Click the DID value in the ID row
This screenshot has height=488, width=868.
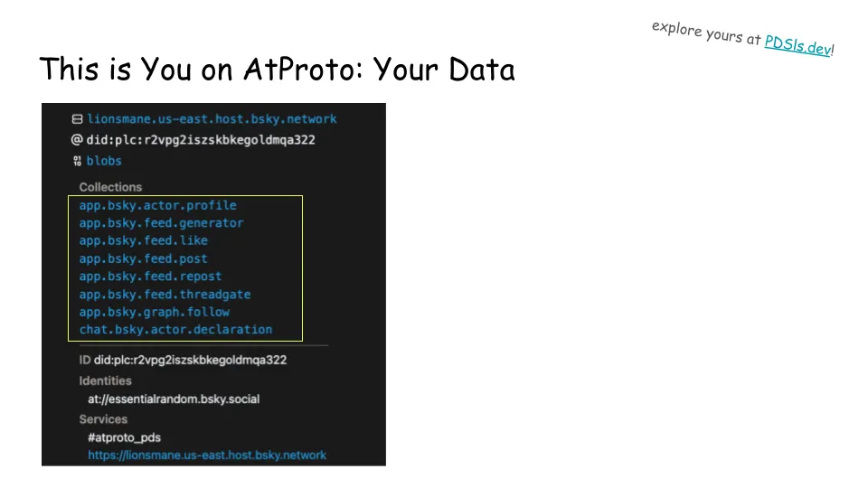tap(190, 360)
